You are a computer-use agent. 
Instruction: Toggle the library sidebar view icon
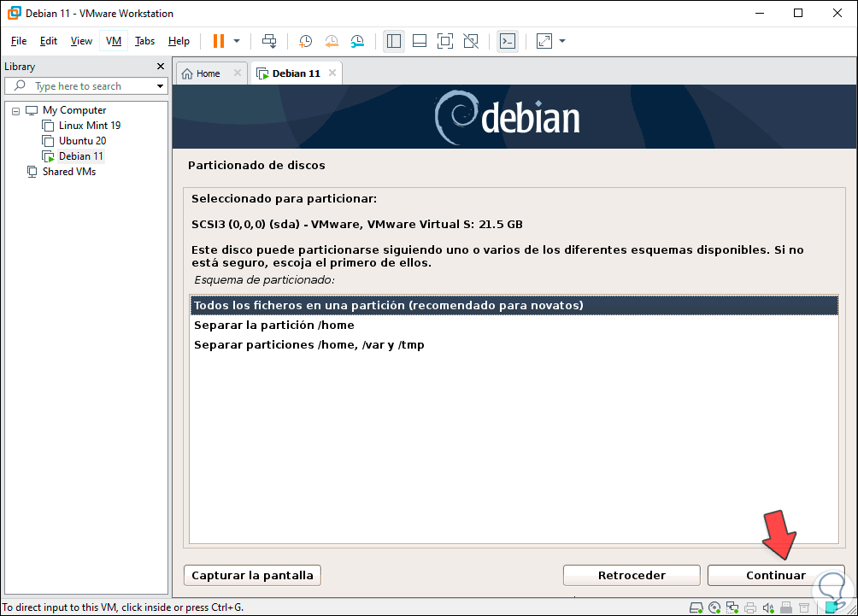coord(393,41)
